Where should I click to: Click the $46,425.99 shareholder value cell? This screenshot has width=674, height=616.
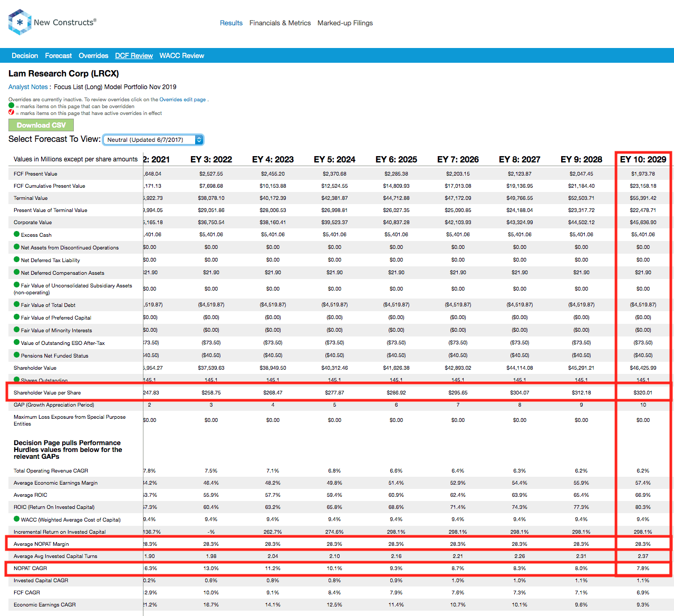[643, 368]
